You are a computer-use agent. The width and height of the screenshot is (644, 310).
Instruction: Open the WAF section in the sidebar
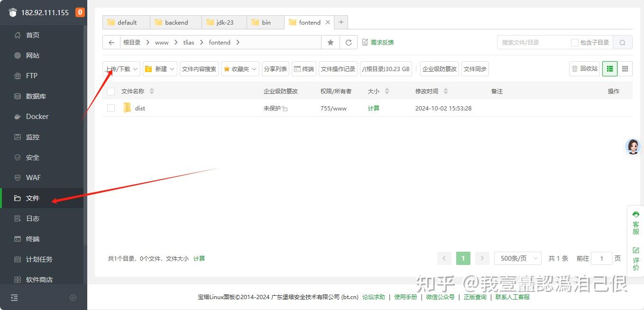32,177
